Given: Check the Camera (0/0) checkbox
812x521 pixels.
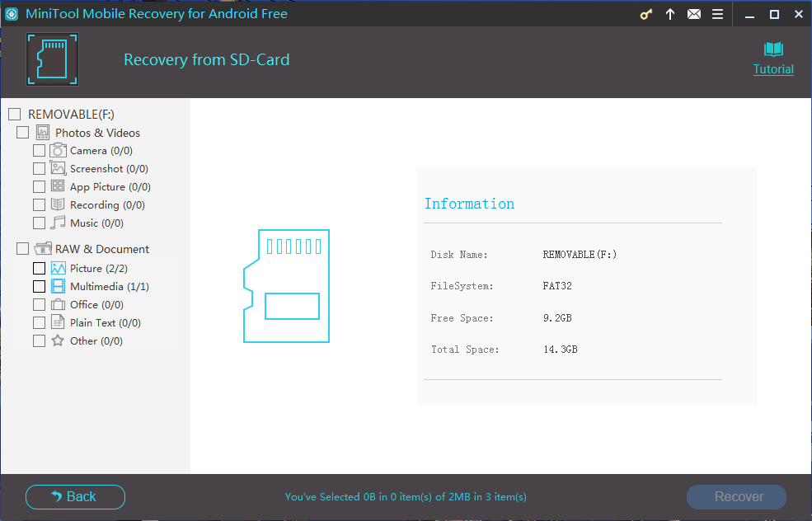Looking at the screenshot, I should [x=40, y=151].
